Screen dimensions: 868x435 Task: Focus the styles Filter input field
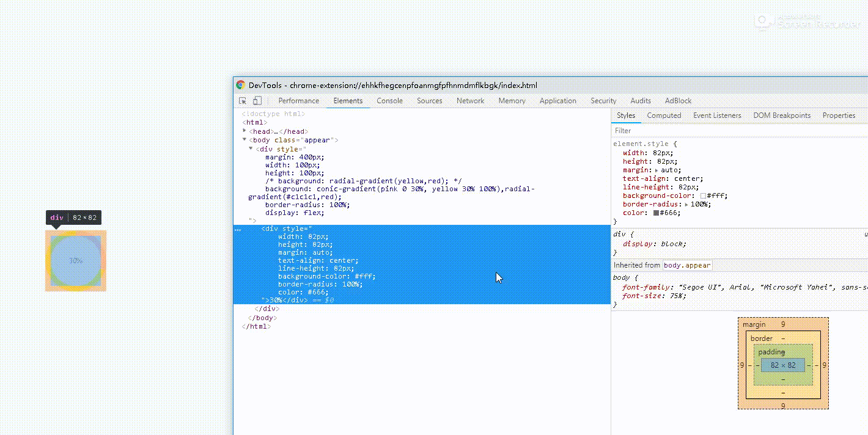[x=740, y=131]
